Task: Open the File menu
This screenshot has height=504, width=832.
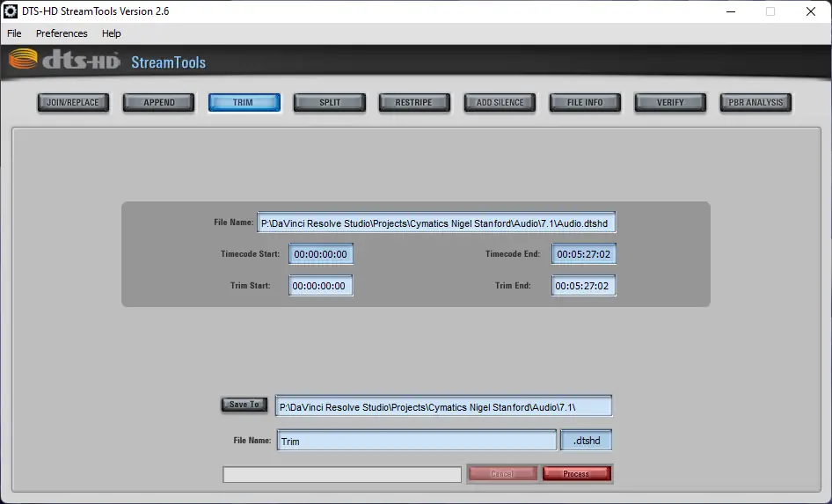Action: (x=14, y=33)
